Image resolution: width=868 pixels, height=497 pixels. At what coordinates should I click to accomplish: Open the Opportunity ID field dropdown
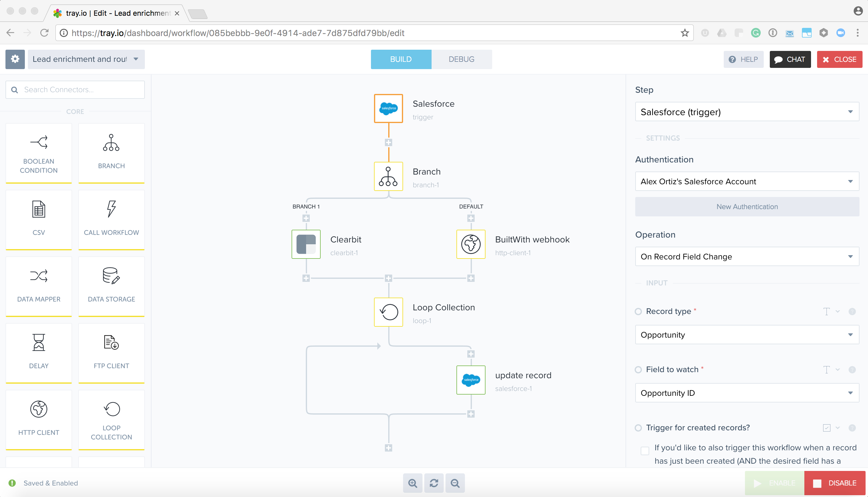(747, 392)
